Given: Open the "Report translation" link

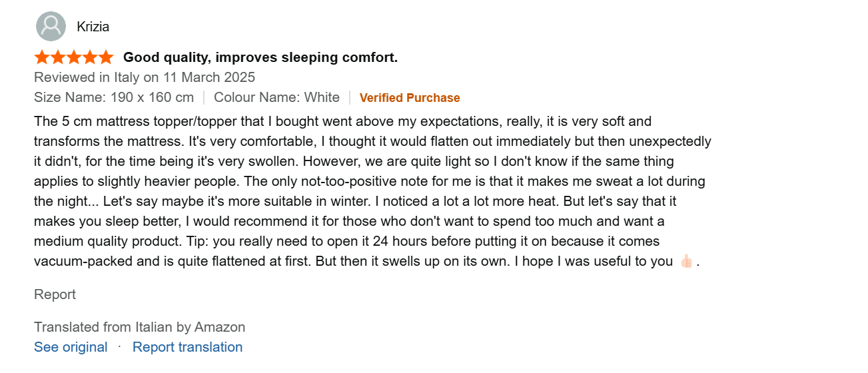Looking at the screenshot, I should coord(187,347).
